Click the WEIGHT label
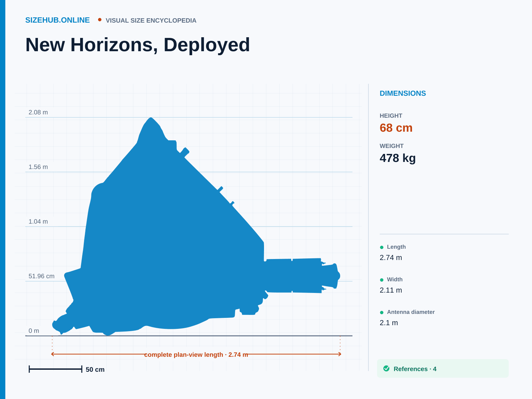This screenshot has width=532, height=399. pos(392,146)
